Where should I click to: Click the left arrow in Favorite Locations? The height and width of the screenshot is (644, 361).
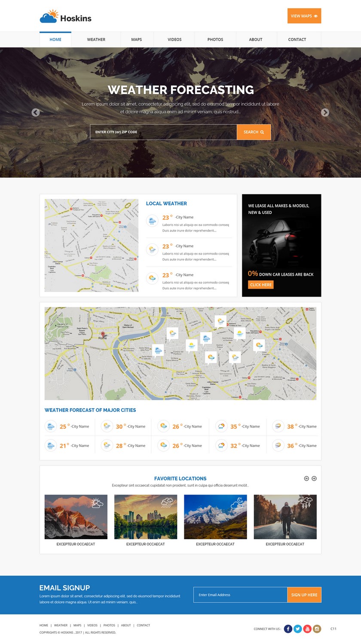306,478
